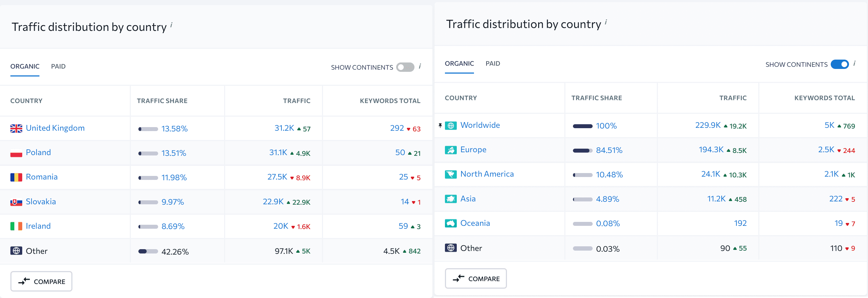868x298 pixels.
Task: Click info icon next to left Show Continents toggle
Action: point(420,66)
